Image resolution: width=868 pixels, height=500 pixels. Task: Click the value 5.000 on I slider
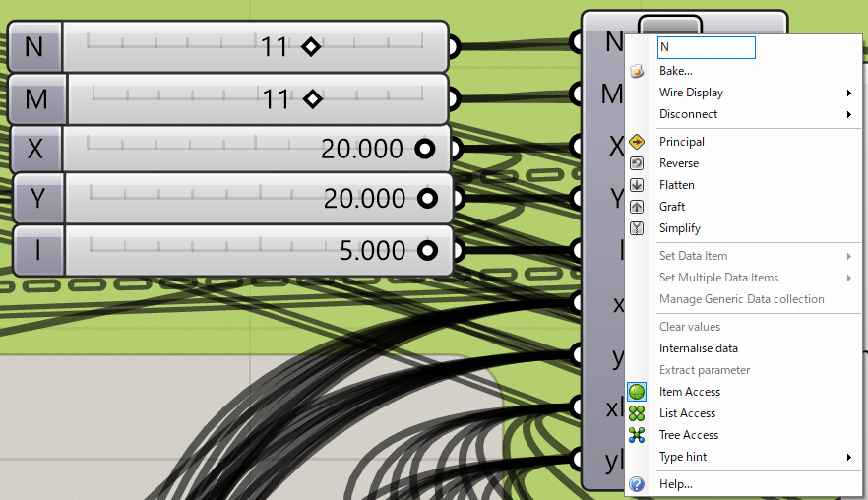(x=373, y=251)
